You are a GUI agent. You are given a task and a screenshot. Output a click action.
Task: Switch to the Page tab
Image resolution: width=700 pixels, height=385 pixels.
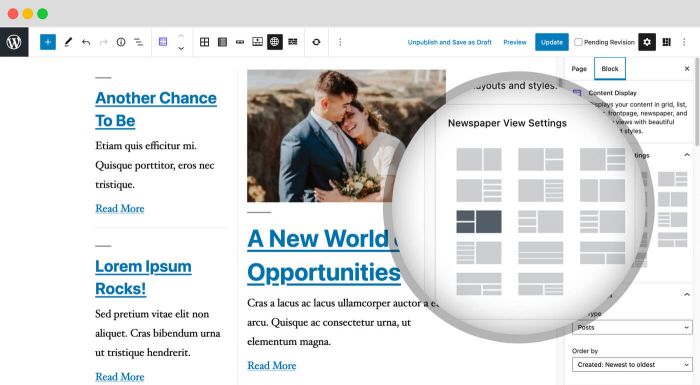click(579, 69)
